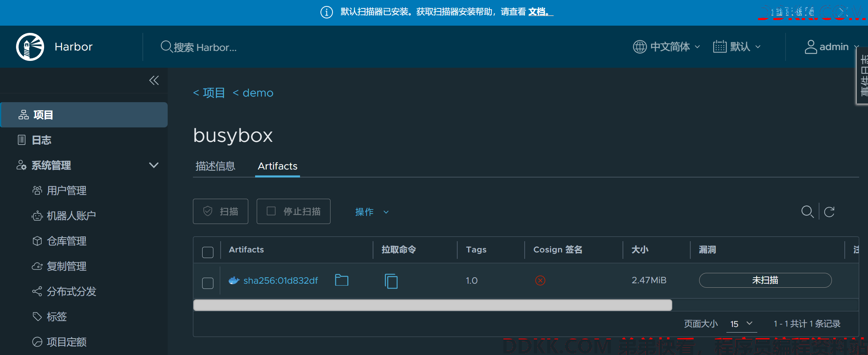Click the shield icon on 扫描 button
868x355 pixels.
pyautogui.click(x=208, y=211)
